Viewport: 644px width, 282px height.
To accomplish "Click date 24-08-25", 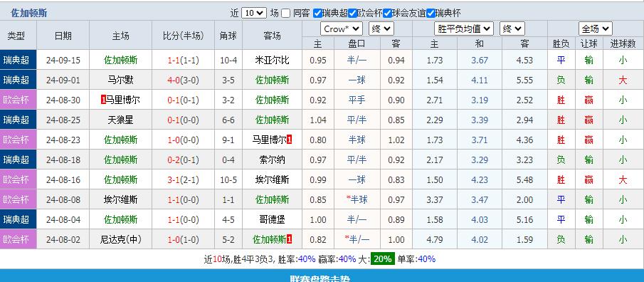I will point(63,120).
